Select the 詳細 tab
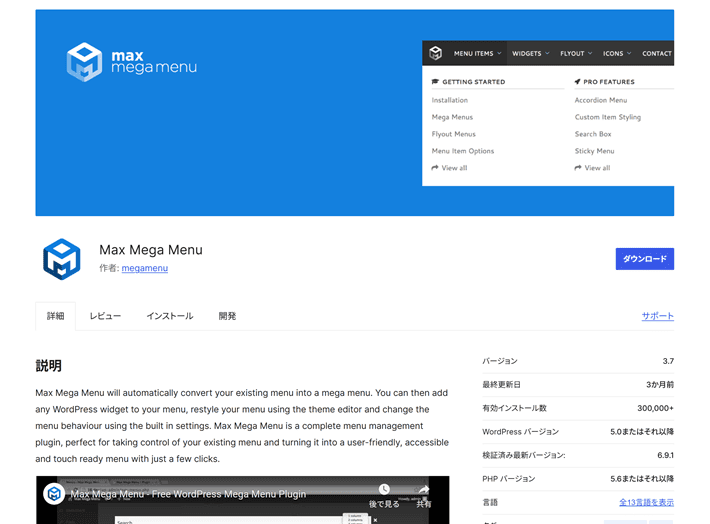710x524 pixels. [x=55, y=316]
